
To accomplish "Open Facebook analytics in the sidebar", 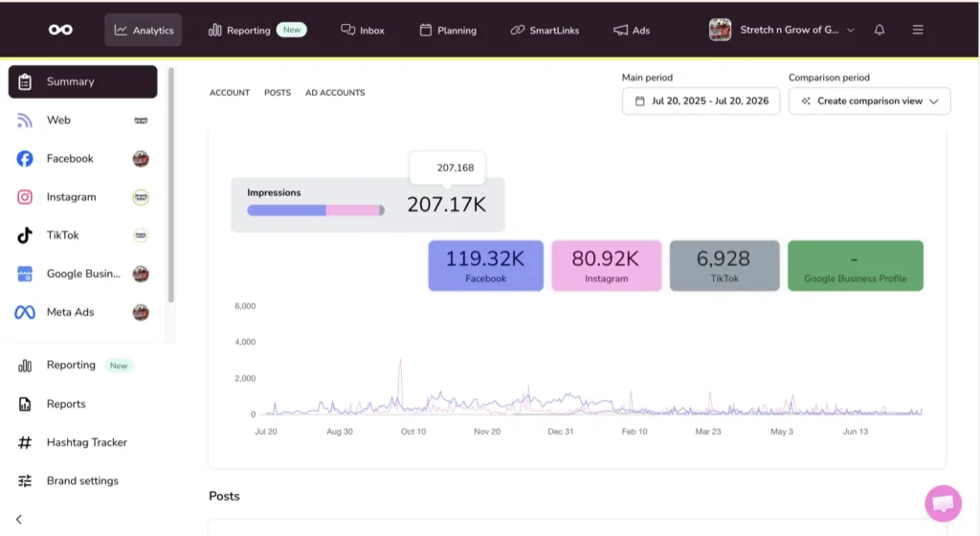I will pos(82,159).
